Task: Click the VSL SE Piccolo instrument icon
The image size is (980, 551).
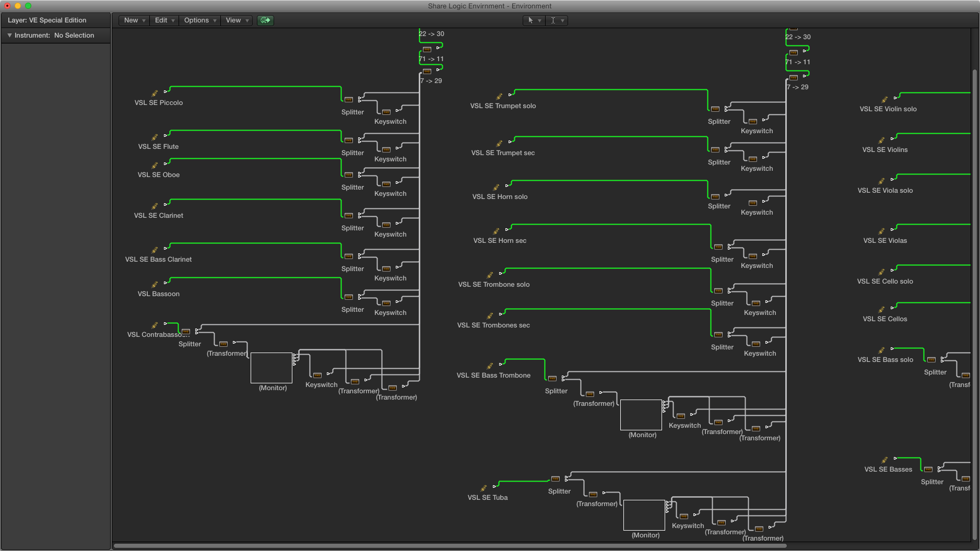Action: pyautogui.click(x=155, y=94)
